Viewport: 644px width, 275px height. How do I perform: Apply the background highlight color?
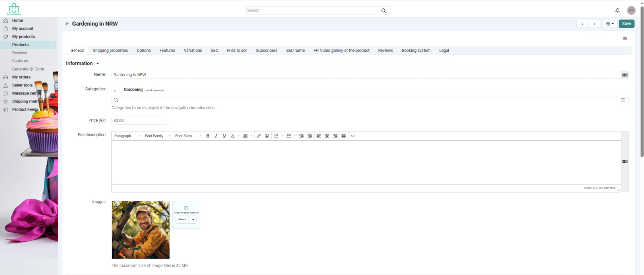point(245,136)
